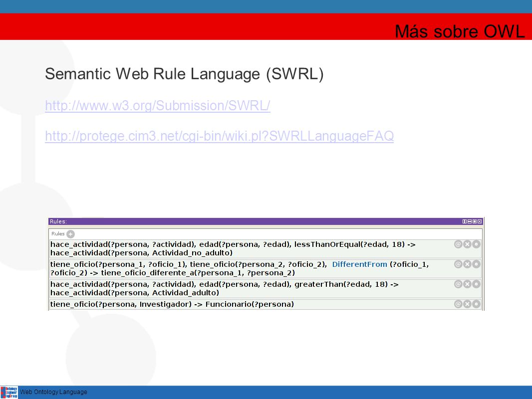532x399 pixels.
Task: Open the protege.cim3.net SWRLLanguageFAQ link
Action: (x=219, y=136)
